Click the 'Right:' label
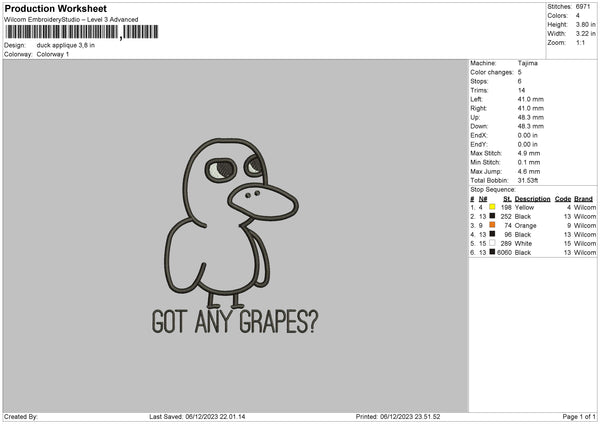The height and width of the screenshot is (424, 600). pyautogui.click(x=478, y=108)
